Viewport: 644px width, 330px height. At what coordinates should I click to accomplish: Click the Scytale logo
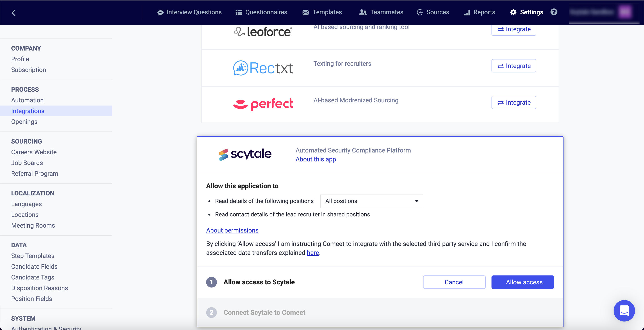click(245, 154)
